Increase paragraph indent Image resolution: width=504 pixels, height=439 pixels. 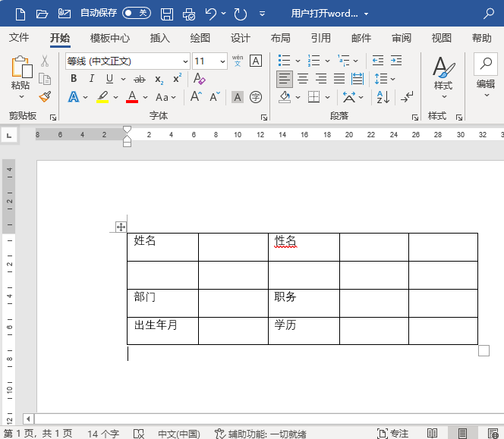pos(396,61)
